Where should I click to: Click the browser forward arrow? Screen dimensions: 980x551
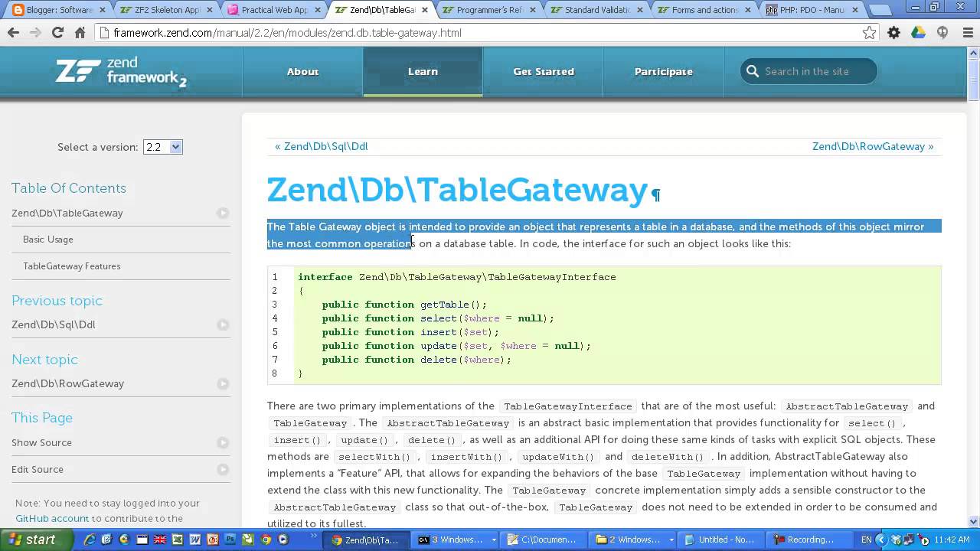pos(35,33)
